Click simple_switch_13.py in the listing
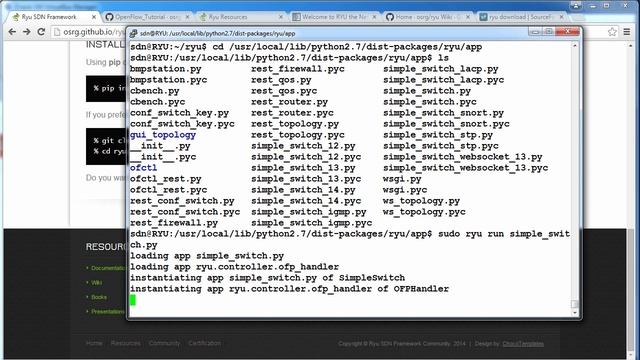The height and width of the screenshot is (360, 640). coord(303,168)
